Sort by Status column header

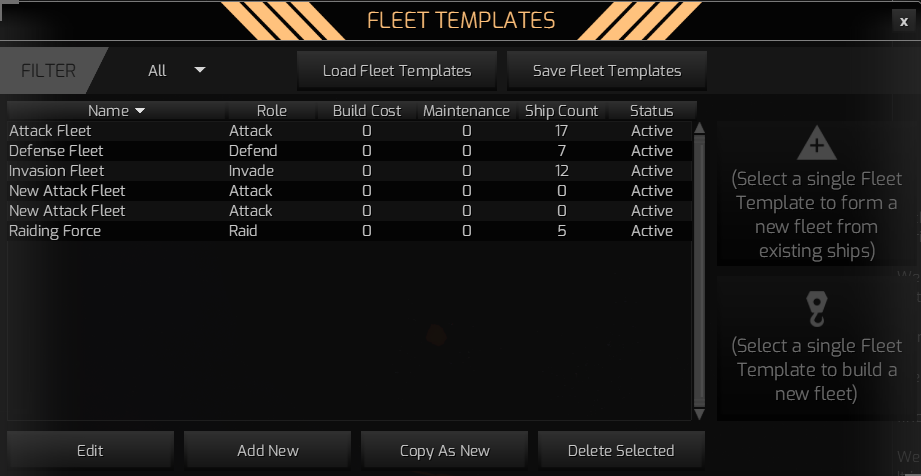[x=651, y=111]
